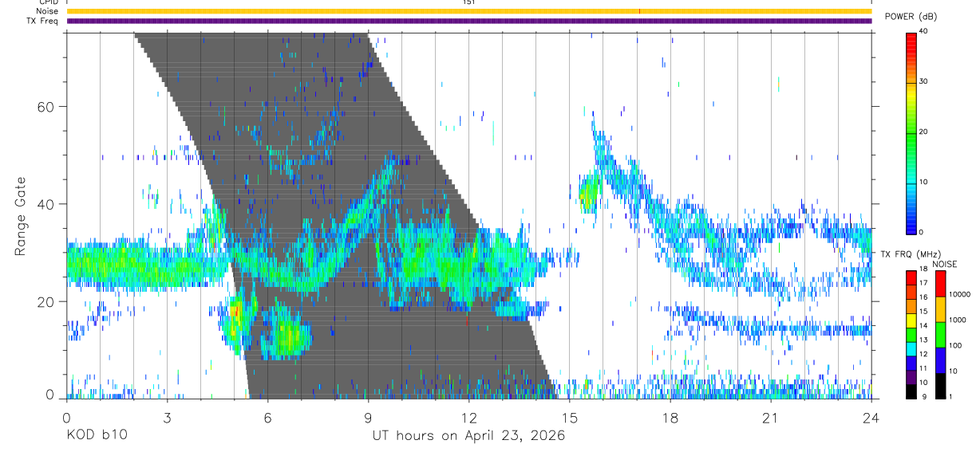Click the 14 MHz tick label

point(925,326)
